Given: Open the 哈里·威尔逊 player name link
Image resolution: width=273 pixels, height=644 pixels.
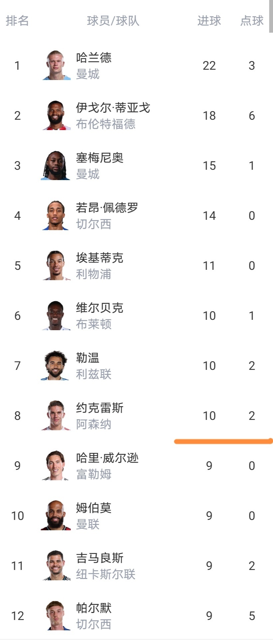Looking at the screenshot, I should click(x=107, y=458).
